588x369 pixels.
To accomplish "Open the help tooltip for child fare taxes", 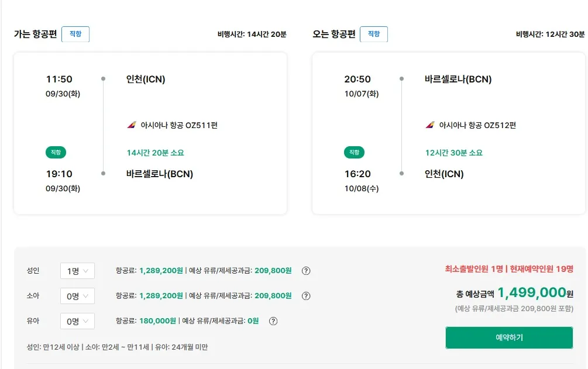I will click(305, 296).
